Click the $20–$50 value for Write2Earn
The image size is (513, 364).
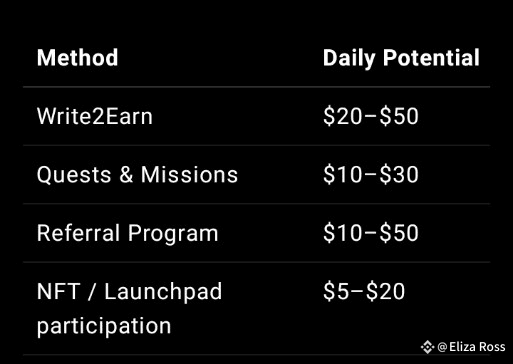[371, 116]
